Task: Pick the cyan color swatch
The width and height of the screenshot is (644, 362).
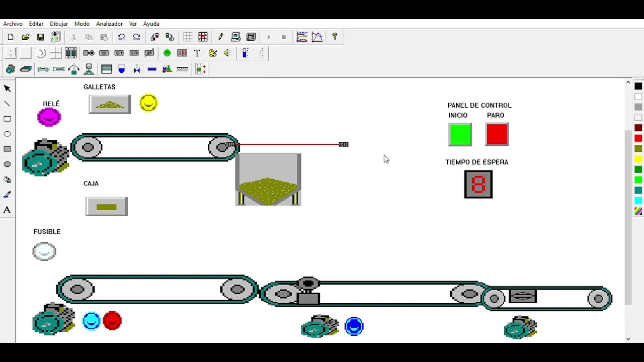Action: (638, 201)
